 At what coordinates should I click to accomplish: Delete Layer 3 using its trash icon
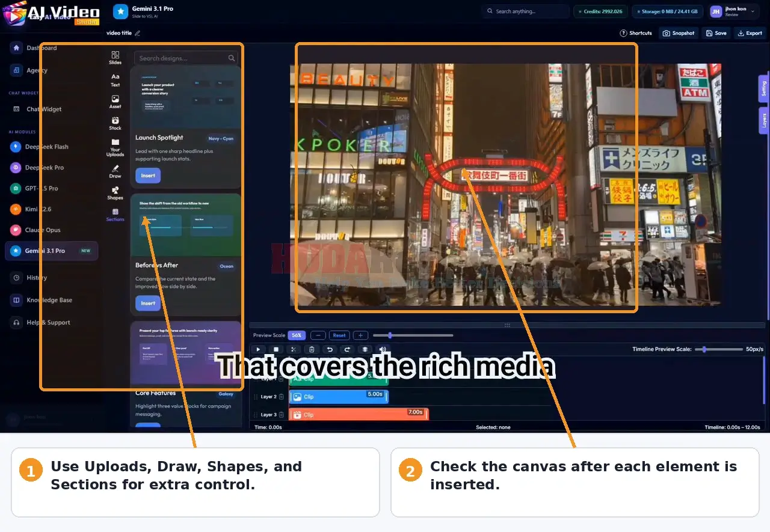(x=281, y=415)
